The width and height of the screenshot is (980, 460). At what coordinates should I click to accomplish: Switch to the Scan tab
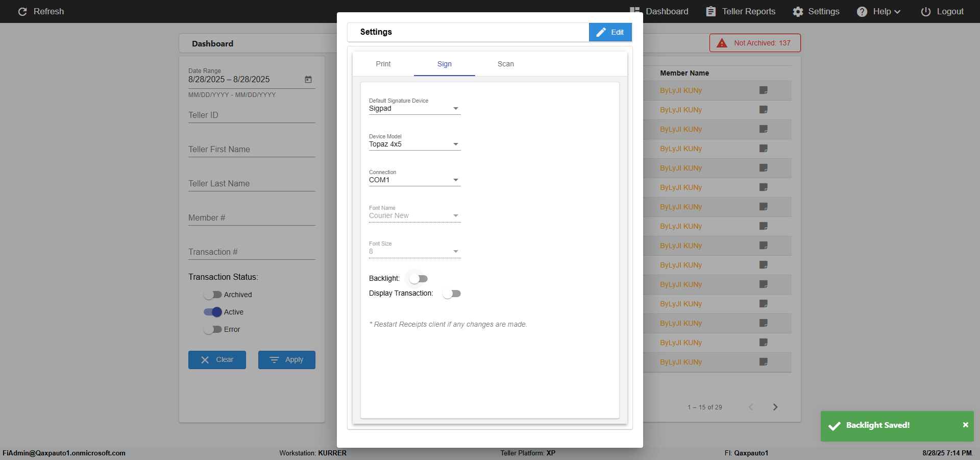506,64
